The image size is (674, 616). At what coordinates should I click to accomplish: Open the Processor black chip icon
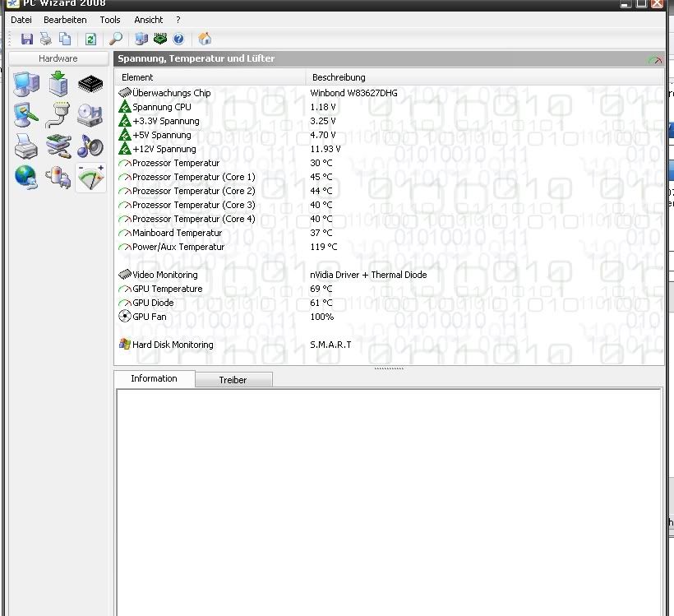[90, 83]
